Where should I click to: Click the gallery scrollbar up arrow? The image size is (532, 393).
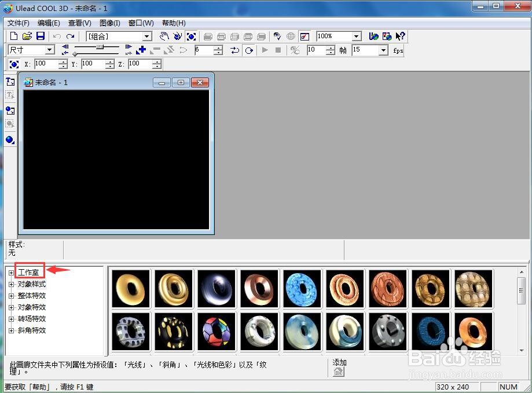[x=522, y=272]
